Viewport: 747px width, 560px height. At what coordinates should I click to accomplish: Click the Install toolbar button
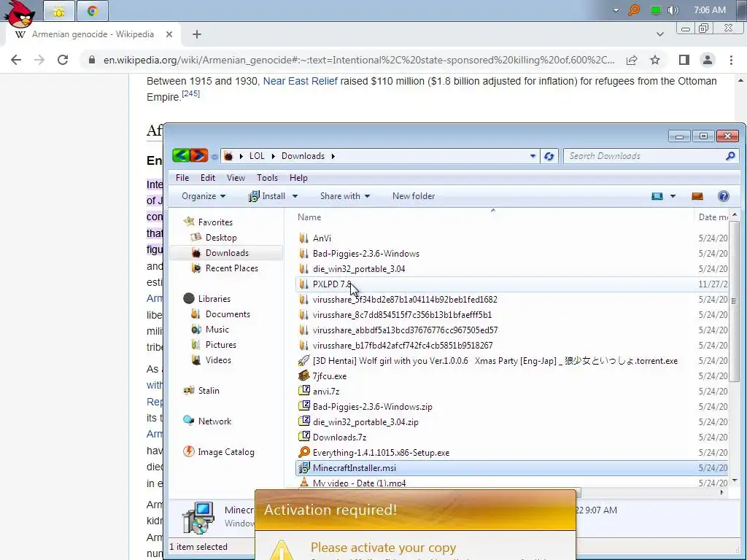pyautogui.click(x=267, y=196)
